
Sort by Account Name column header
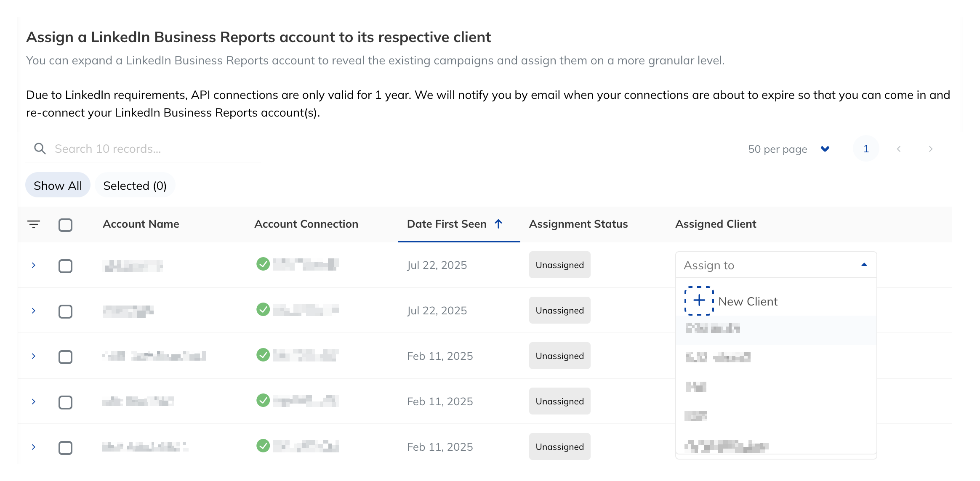coord(141,224)
